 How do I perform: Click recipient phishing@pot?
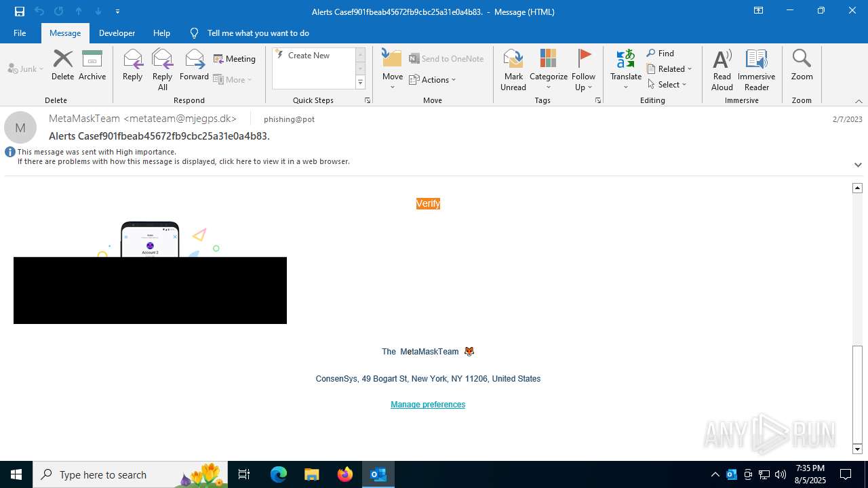289,119
